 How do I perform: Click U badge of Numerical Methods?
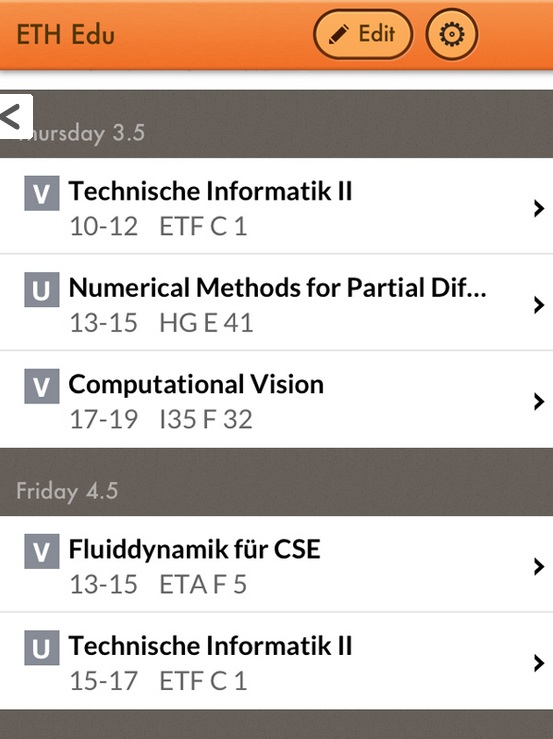[x=41, y=289]
